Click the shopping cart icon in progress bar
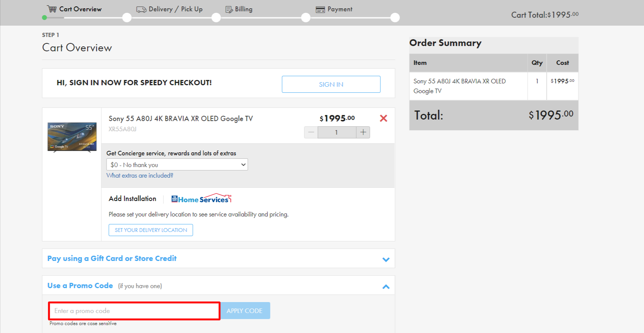Viewport: 644px width, 333px height. 52,9
